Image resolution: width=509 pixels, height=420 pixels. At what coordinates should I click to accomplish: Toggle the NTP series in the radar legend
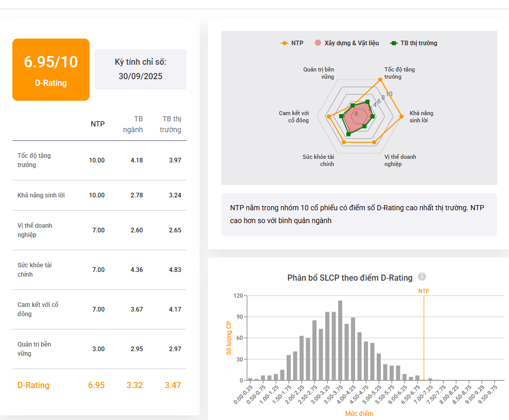click(292, 43)
